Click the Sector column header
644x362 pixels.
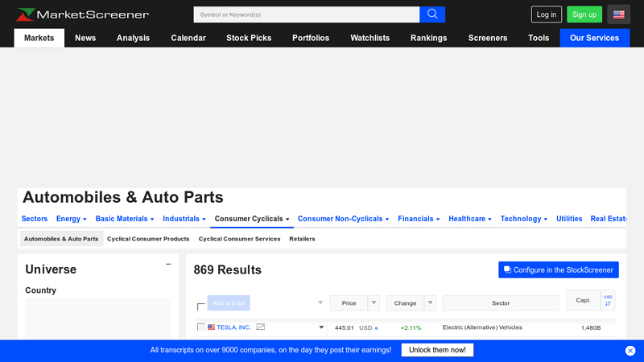click(501, 303)
